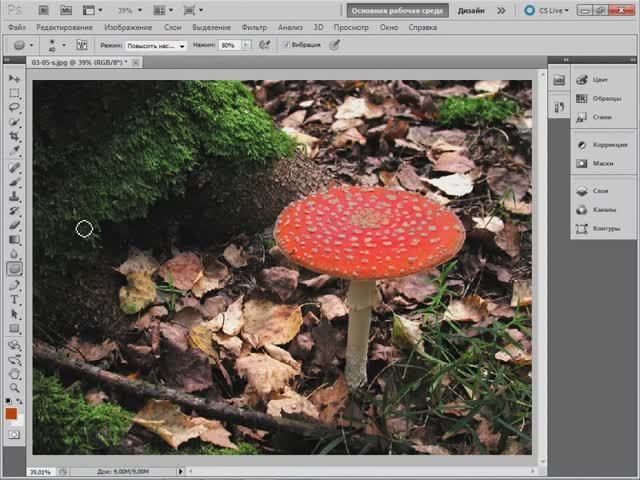Select the Hand tool

click(x=14, y=374)
